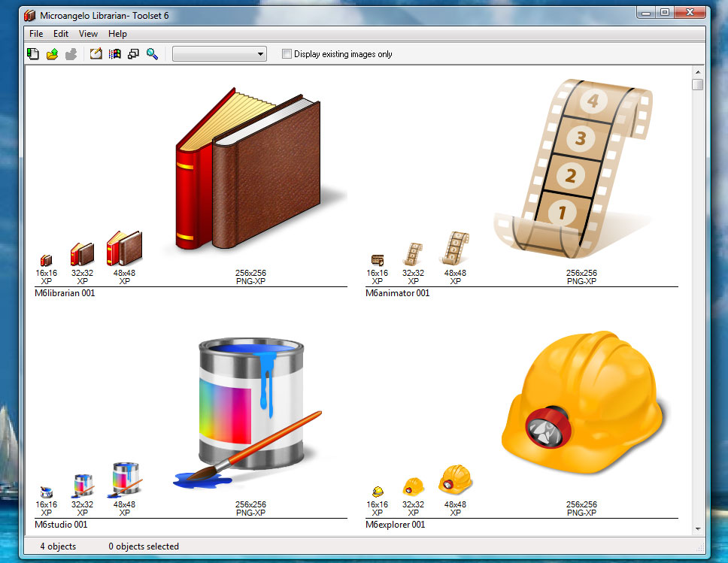Viewport: 728px width, 563px height.
Task: Select the M6explorer 32x32 hard hat icon
Action: [413, 486]
